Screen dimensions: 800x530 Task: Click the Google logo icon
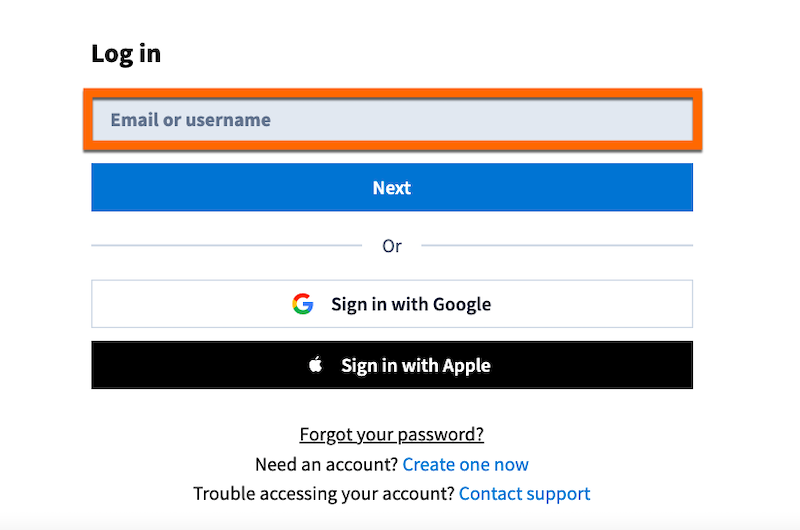(303, 304)
